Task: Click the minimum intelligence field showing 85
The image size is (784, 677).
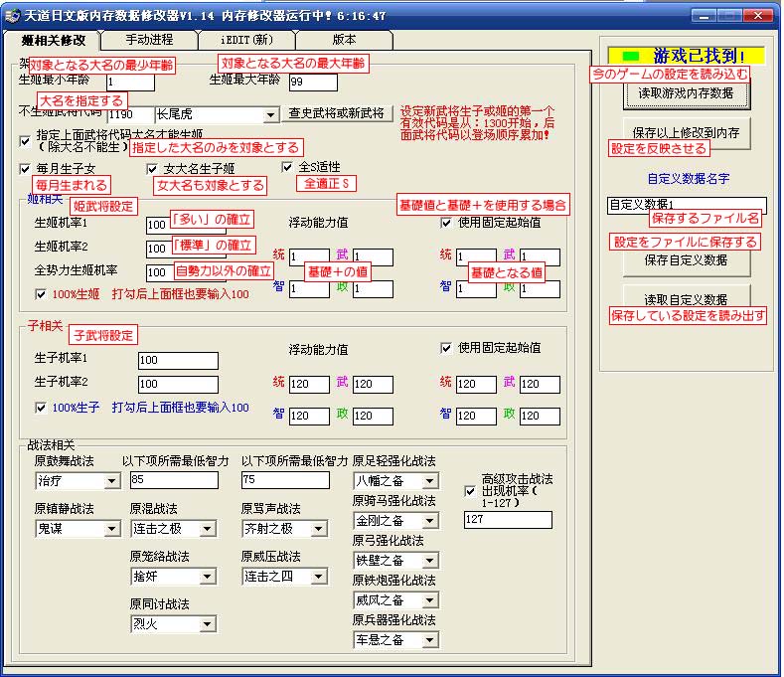Action: pyautogui.click(x=174, y=480)
